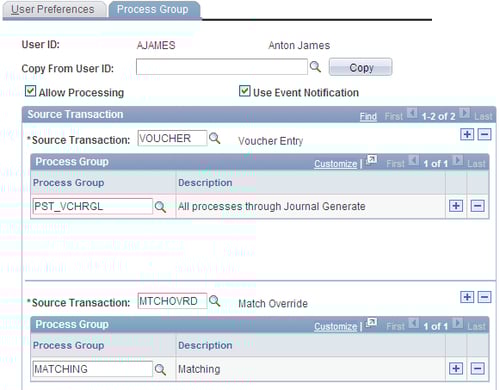Open grid in new window for Voucher process group

pyautogui.click(x=371, y=161)
